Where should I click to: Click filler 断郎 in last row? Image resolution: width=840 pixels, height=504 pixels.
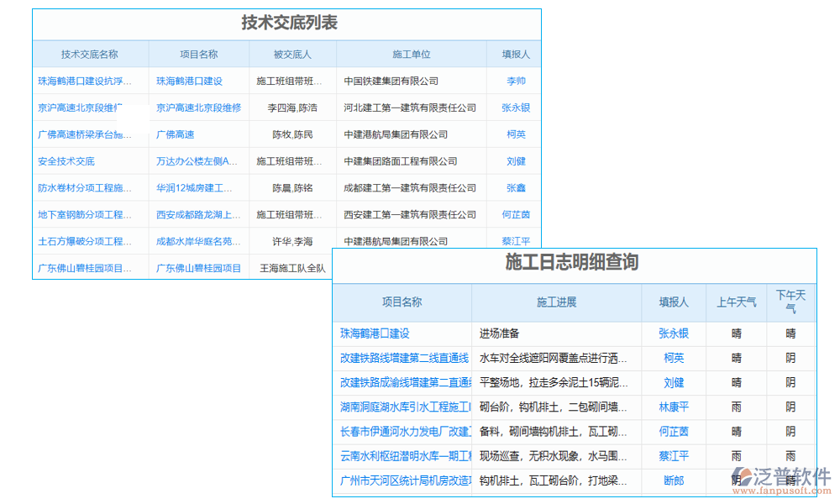coord(673,481)
